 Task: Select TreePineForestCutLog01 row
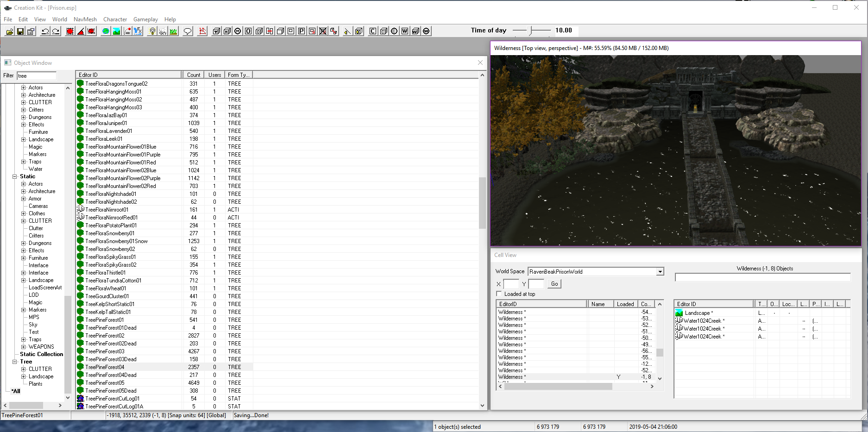click(164, 399)
